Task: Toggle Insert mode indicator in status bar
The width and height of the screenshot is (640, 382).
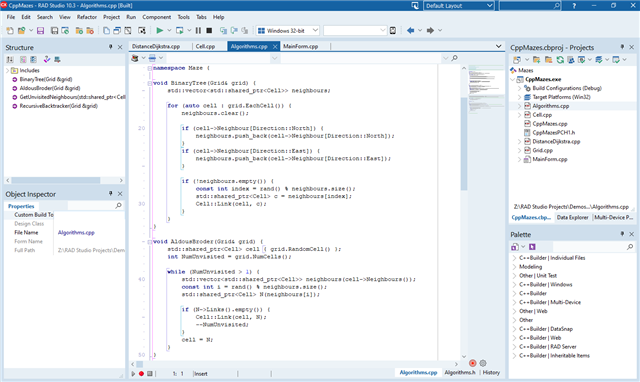Action: (201, 373)
